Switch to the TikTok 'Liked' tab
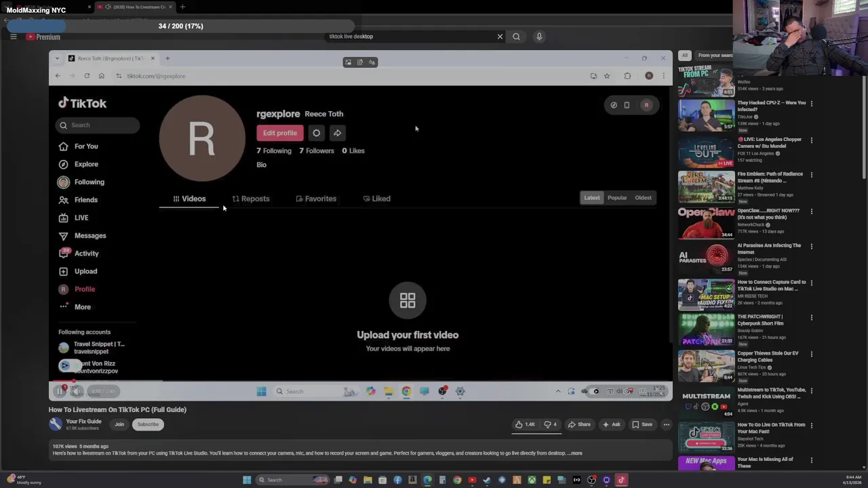Screen dimensions: 868x488 [376, 199]
